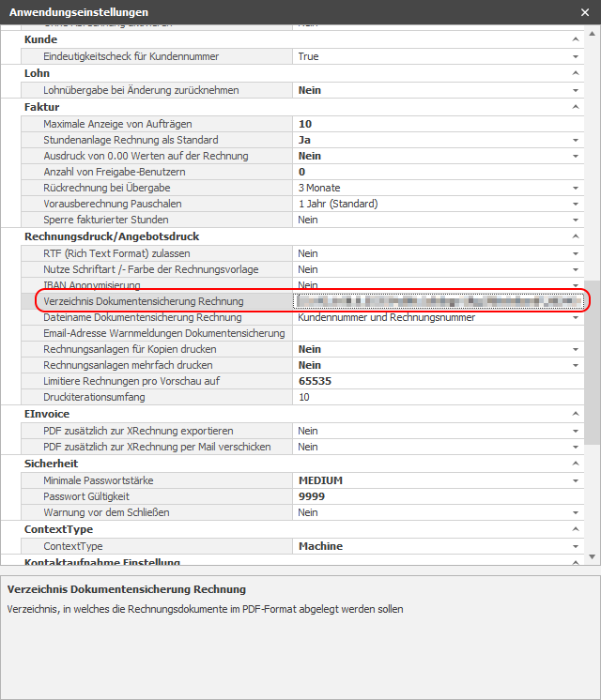This screenshot has height=700, width=601.
Task: Open Vorausberechnung Pauschalen dropdown
Action: coord(576,204)
